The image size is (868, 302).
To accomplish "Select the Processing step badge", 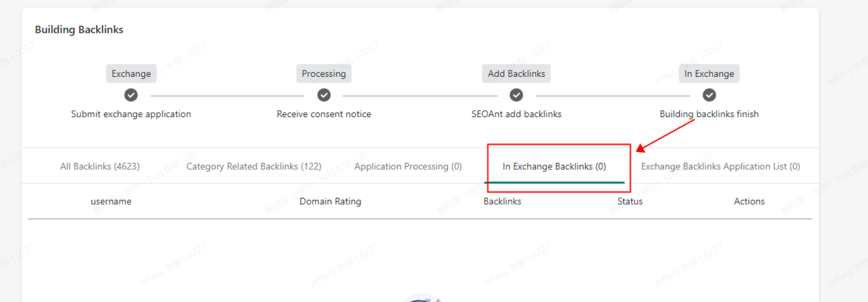I will pyautogui.click(x=324, y=74).
